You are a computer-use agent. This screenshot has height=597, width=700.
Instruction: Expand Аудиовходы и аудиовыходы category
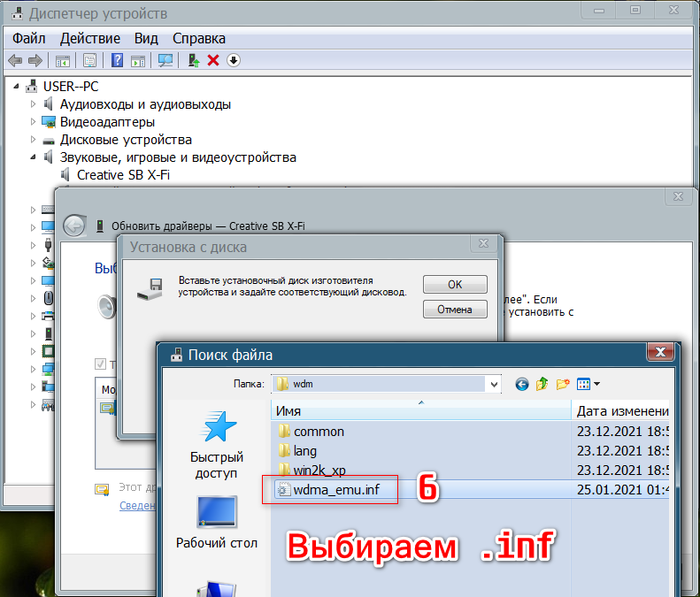(x=33, y=104)
